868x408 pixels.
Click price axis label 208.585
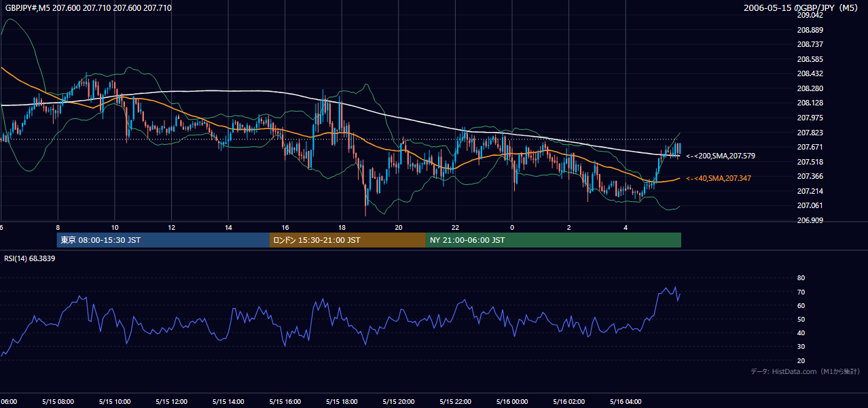(810, 59)
